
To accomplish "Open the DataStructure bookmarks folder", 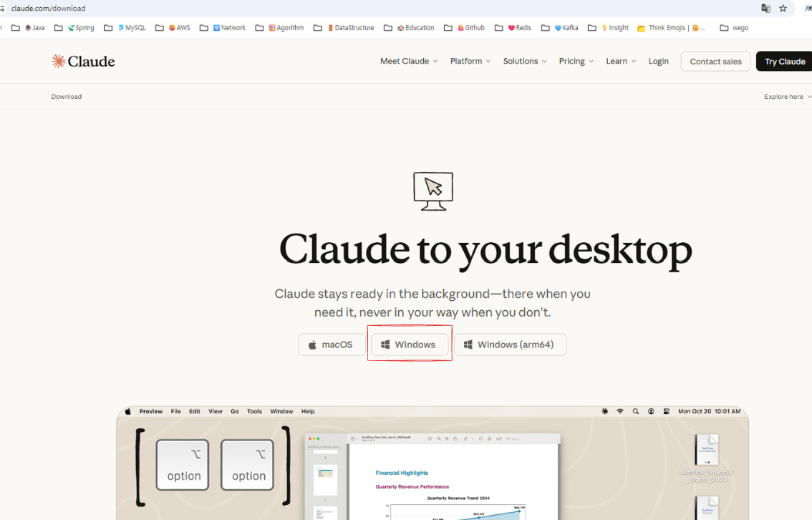I will [x=344, y=28].
